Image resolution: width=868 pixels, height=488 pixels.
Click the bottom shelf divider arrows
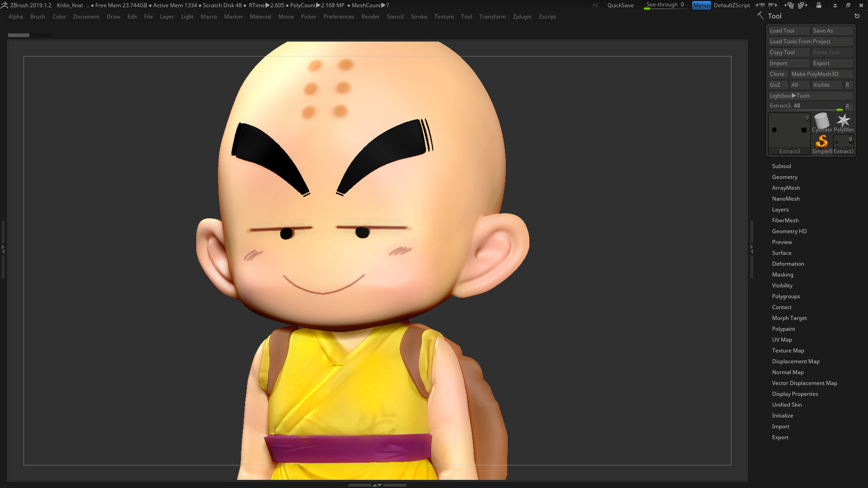click(x=378, y=485)
